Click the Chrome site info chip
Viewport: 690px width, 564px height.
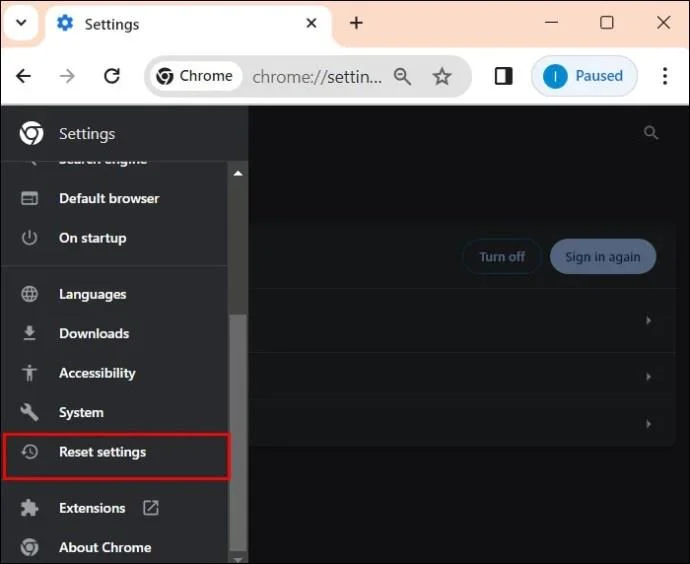(x=195, y=76)
